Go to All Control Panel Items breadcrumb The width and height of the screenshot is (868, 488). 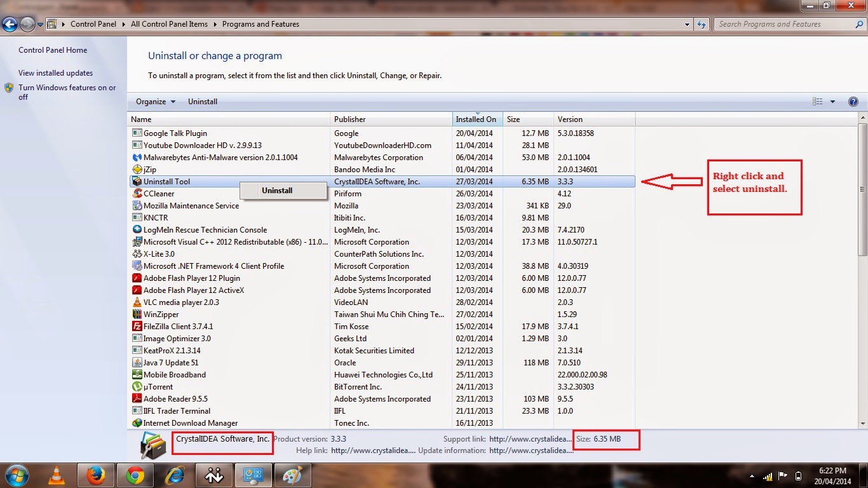tap(169, 24)
